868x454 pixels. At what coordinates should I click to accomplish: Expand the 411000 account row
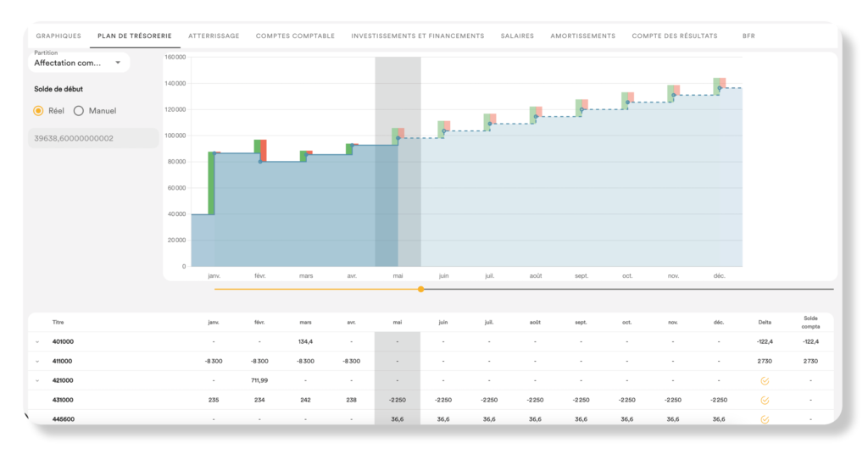37,362
